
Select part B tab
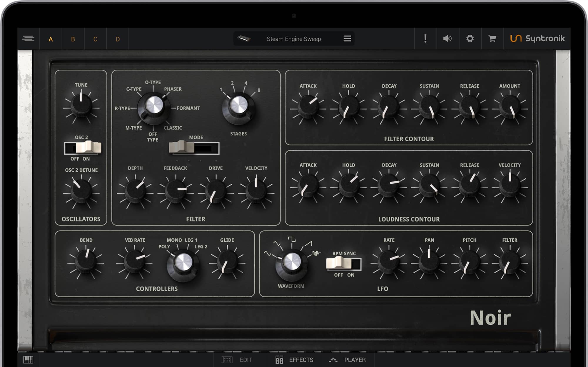click(x=73, y=39)
